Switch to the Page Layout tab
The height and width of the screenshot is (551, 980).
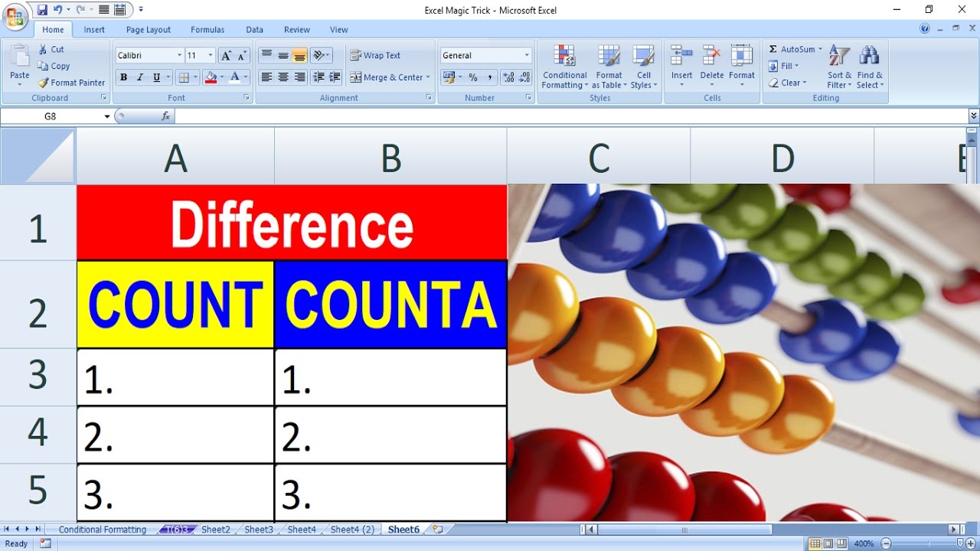[149, 30]
